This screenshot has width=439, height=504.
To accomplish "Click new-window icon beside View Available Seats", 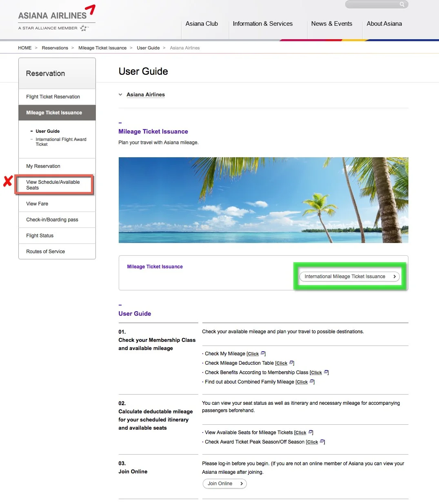I will tap(310, 432).
